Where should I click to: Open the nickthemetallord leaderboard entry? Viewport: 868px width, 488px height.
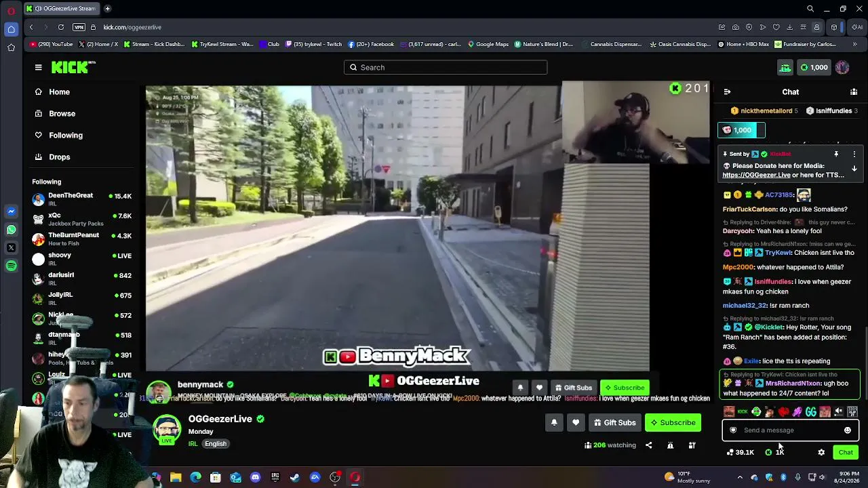click(x=764, y=110)
